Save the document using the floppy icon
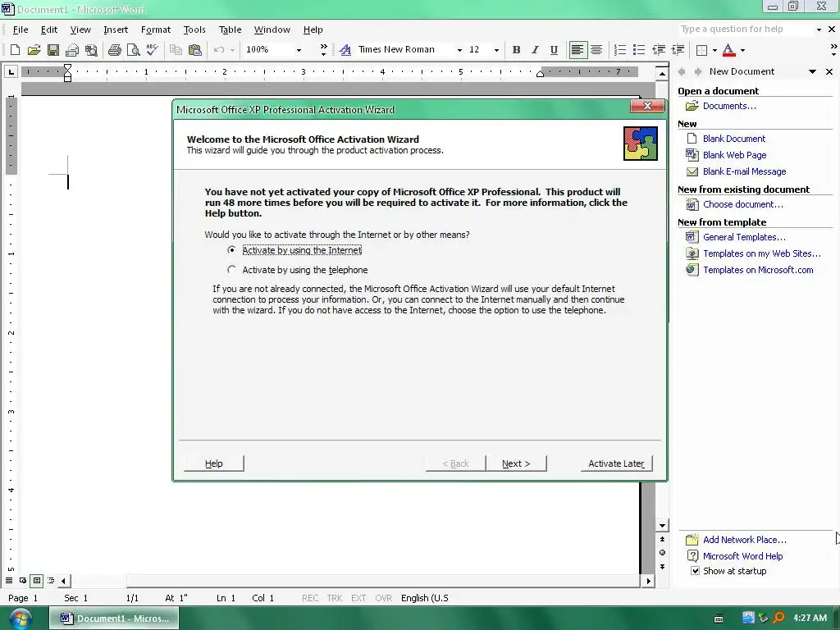840x630 pixels. 53,50
